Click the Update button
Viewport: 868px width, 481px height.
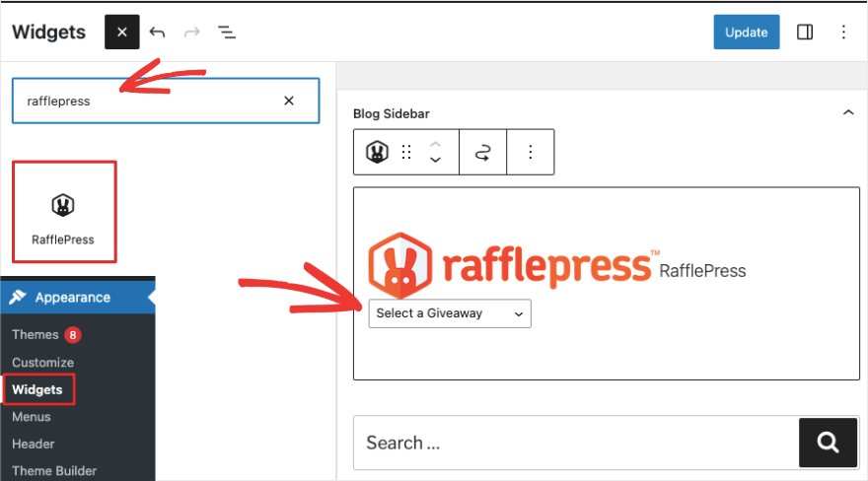(x=747, y=33)
